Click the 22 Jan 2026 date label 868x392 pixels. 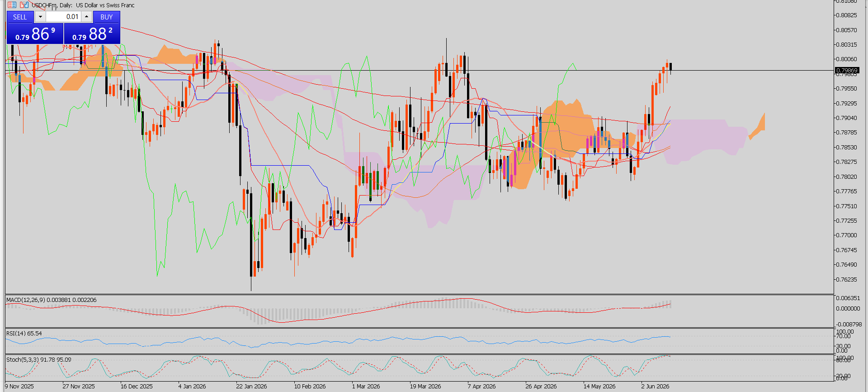click(x=251, y=386)
